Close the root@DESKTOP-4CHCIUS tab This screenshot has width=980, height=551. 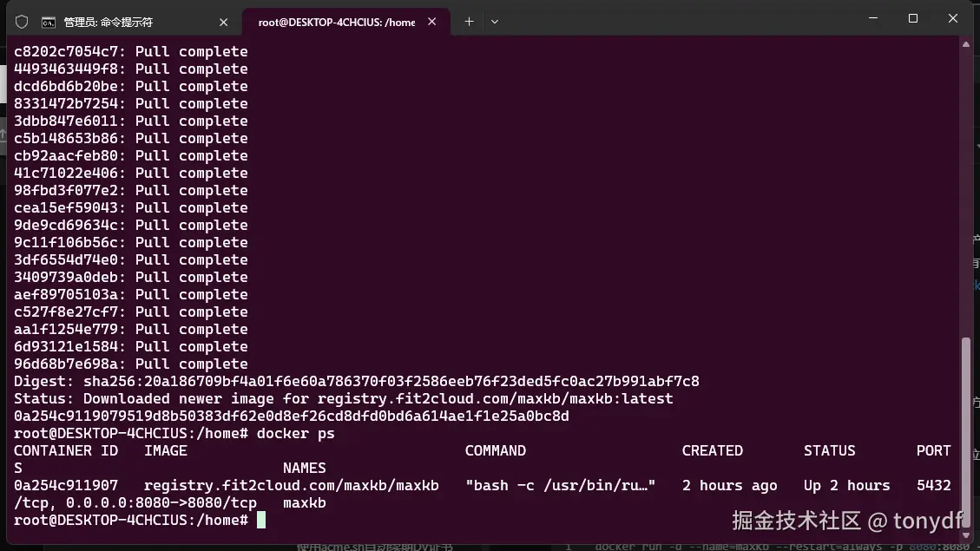432,22
